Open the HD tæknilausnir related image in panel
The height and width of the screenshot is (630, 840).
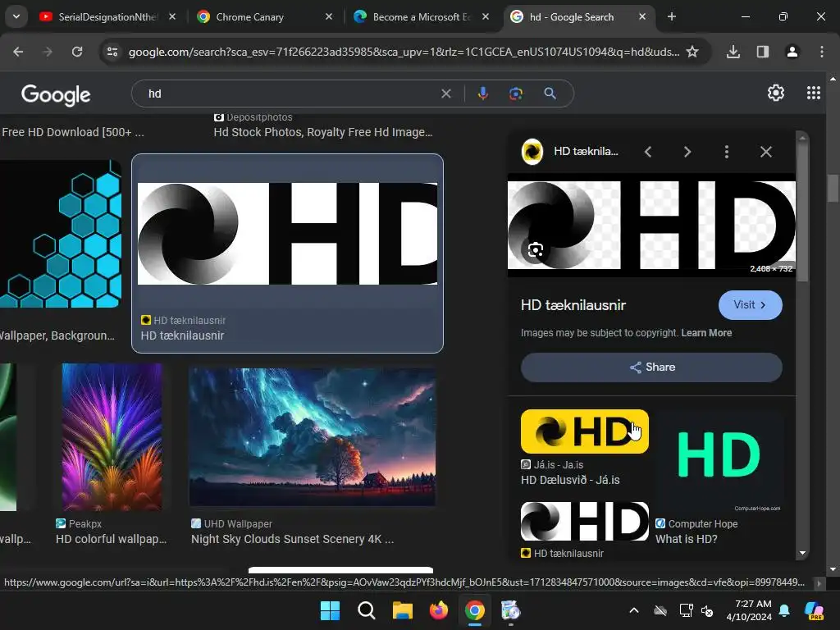584,521
